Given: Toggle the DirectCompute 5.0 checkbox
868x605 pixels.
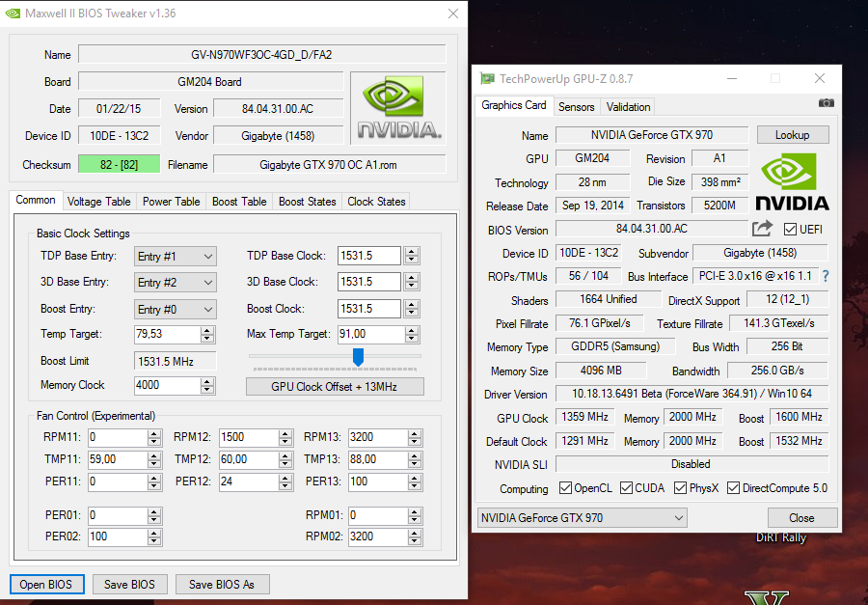Looking at the screenshot, I should point(734,488).
